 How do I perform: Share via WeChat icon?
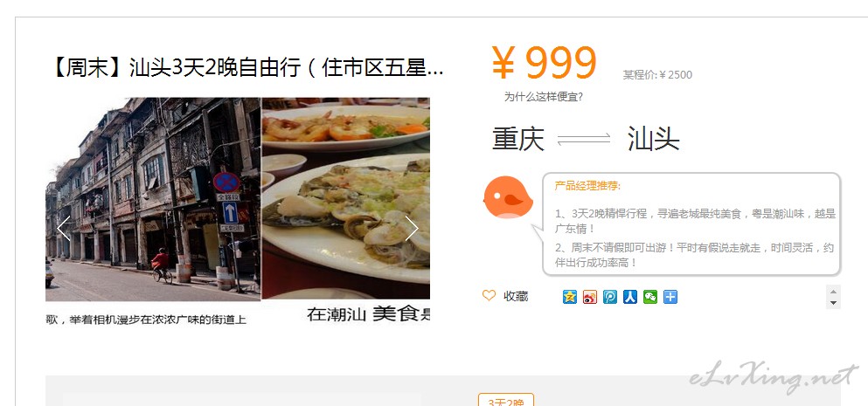click(x=649, y=297)
